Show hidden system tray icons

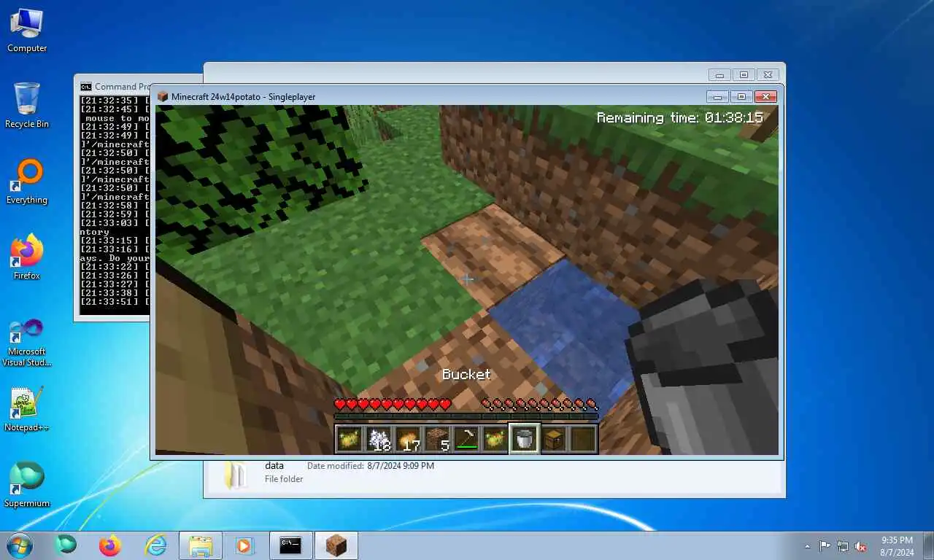point(807,546)
